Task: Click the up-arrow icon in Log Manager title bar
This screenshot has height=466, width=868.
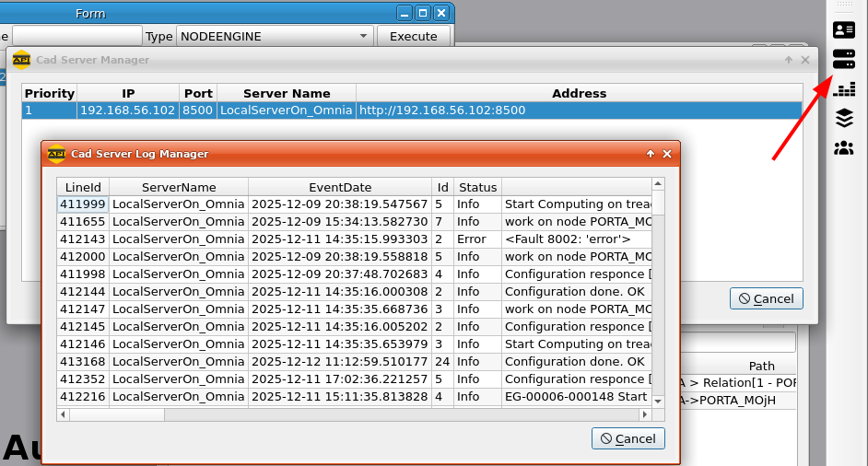Action: pyautogui.click(x=651, y=154)
